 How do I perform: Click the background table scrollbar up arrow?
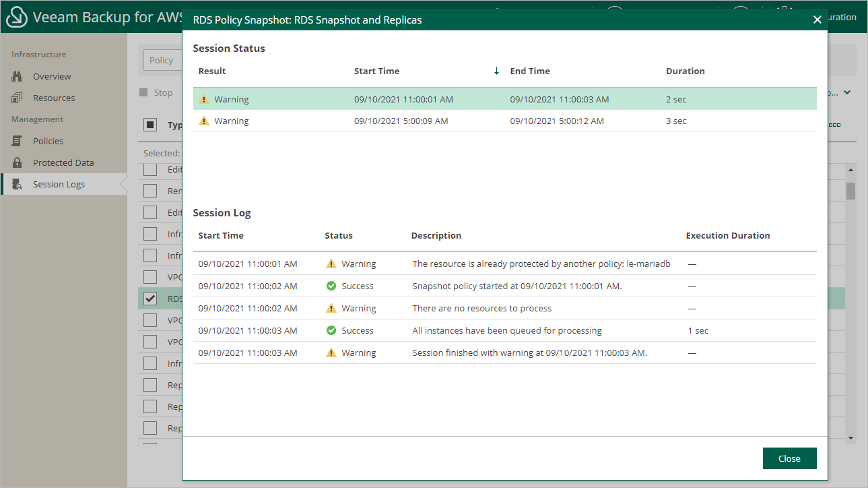pos(851,171)
